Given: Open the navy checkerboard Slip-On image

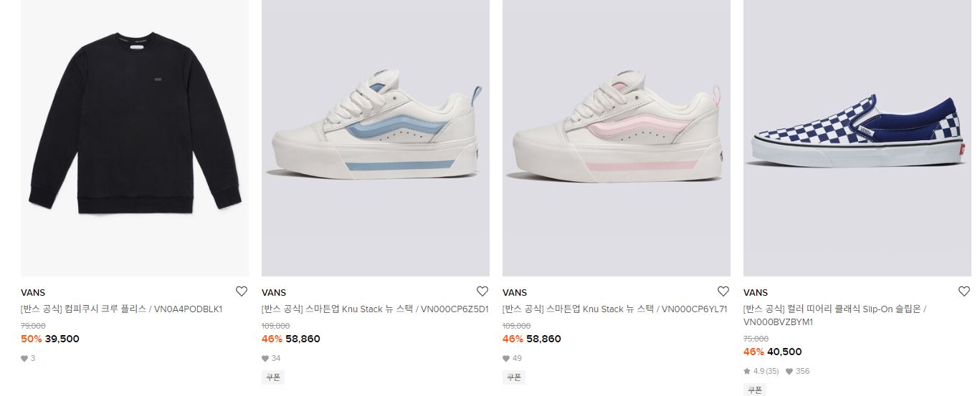Looking at the screenshot, I should (x=857, y=138).
